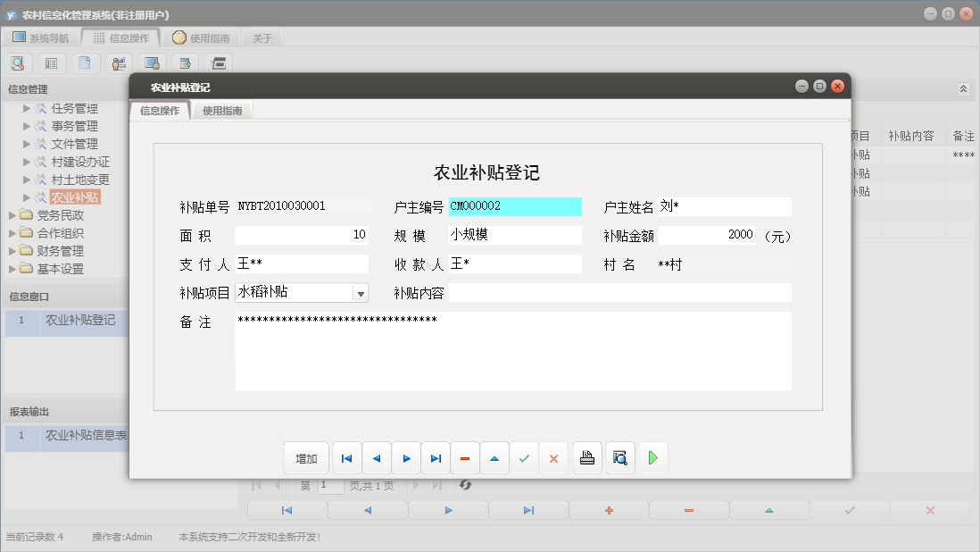Select the search magnifier tool in the toolbar
The height and width of the screenshot is (552, 980).
pyautogui.click(x=18, y=63)
